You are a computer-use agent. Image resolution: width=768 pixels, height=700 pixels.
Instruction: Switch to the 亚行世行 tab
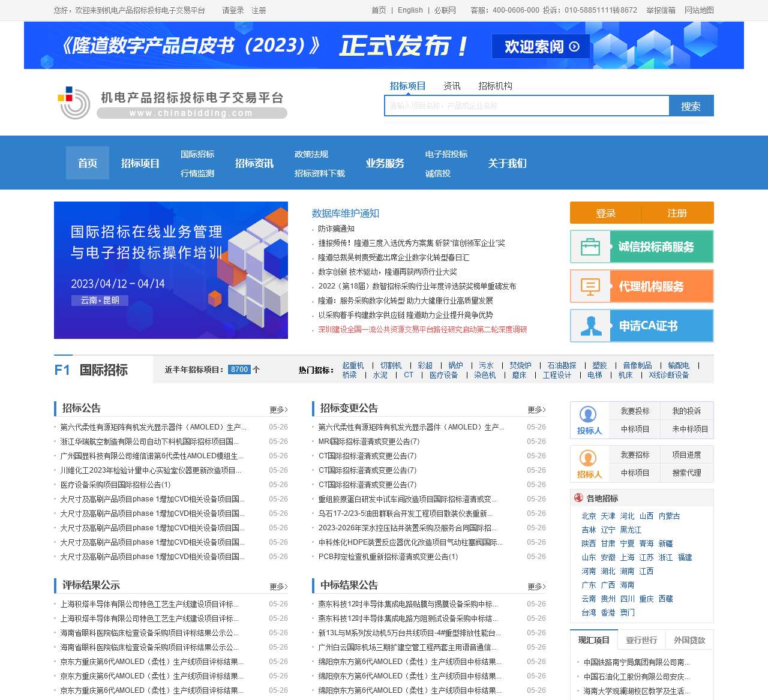point(641,640)
